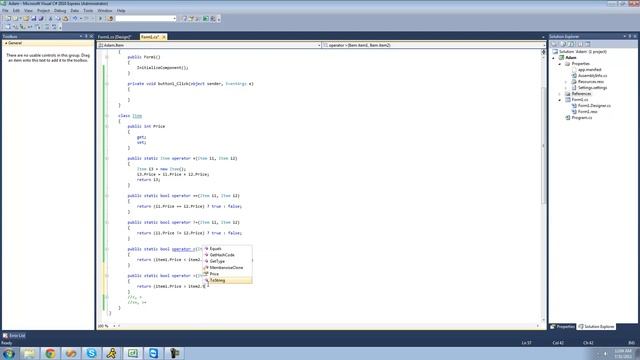The width and height of the screenshot is (640, 360).
Task: Select Form1.Designer.cs in Solution Explorer
Action: click(594, 106)
